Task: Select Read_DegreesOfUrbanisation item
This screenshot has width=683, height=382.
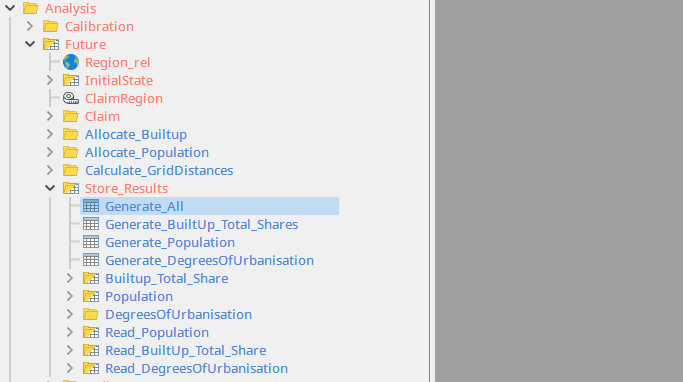Action: coord(196,368)
